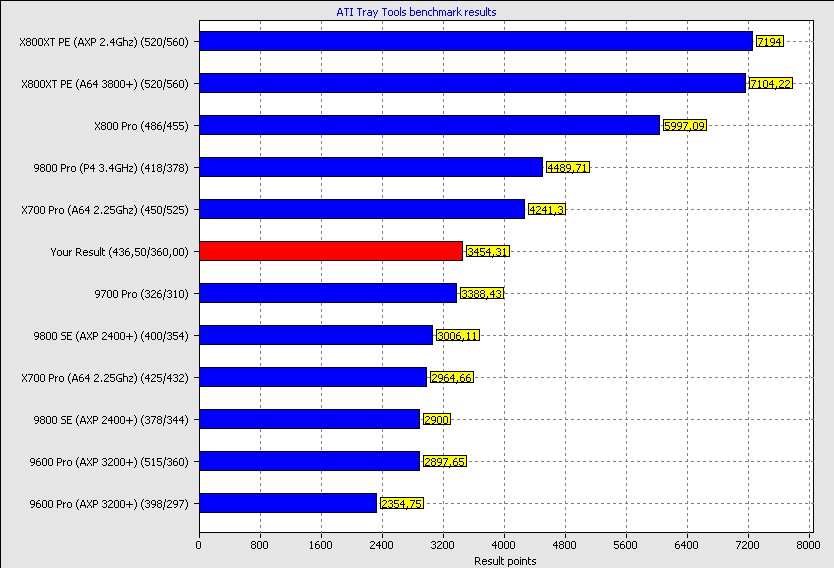The width and height of the screenshot is (834, 568).
Task: Click the 2900 score value
Action: tap(437, 420)
